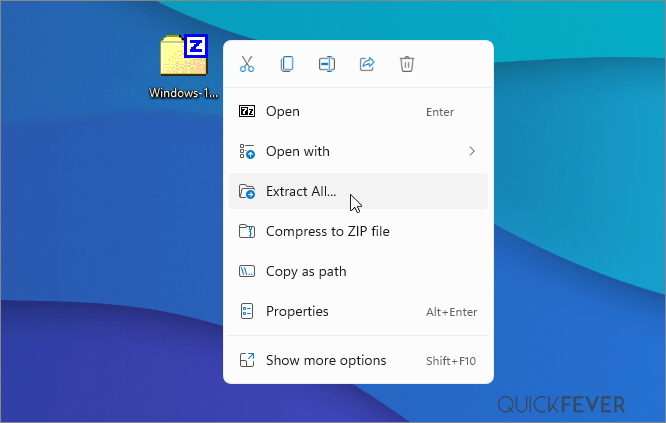Viewport: 666px width, 423px height.
Task: Click Show more options entry
Action: tap(358, 360)
